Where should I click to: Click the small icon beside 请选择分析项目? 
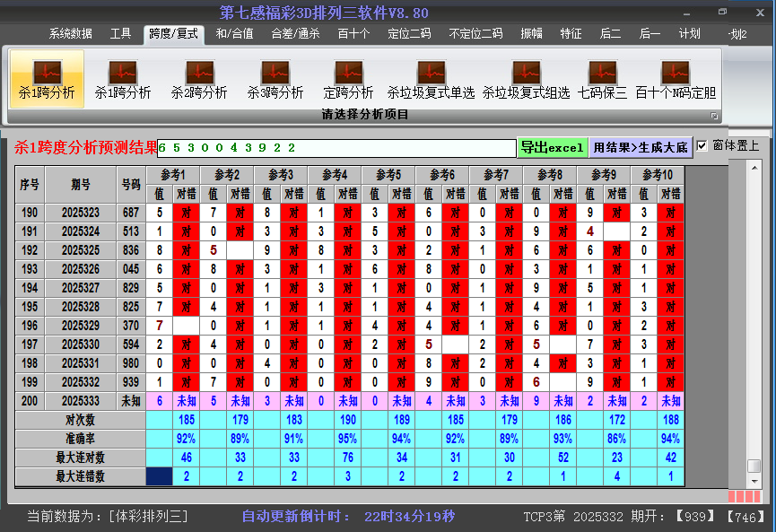coord(715,115)
